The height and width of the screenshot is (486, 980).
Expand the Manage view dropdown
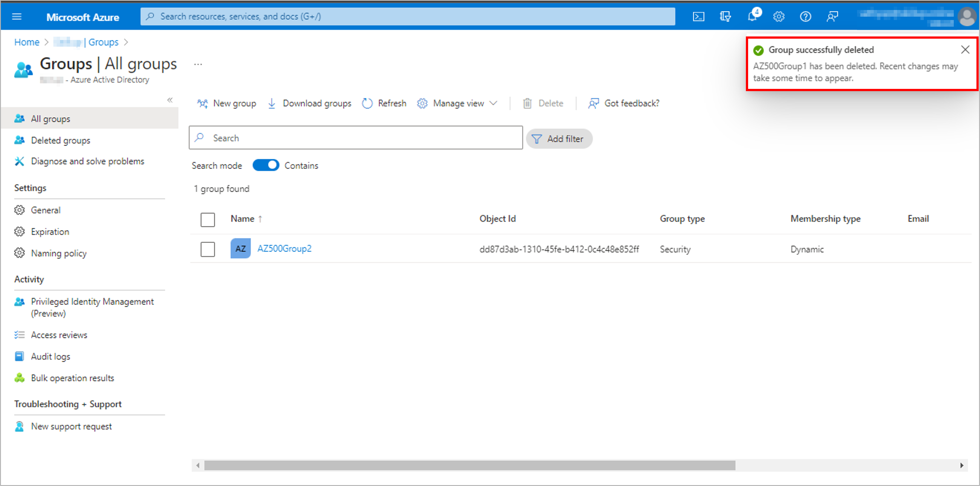coord(457,103)
